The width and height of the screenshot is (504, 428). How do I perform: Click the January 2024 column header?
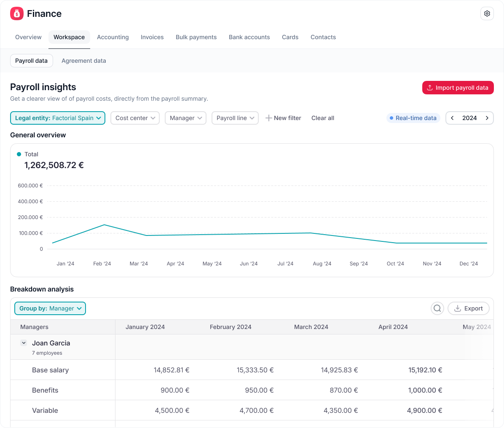pyautogui.click(x=145, y=327)
